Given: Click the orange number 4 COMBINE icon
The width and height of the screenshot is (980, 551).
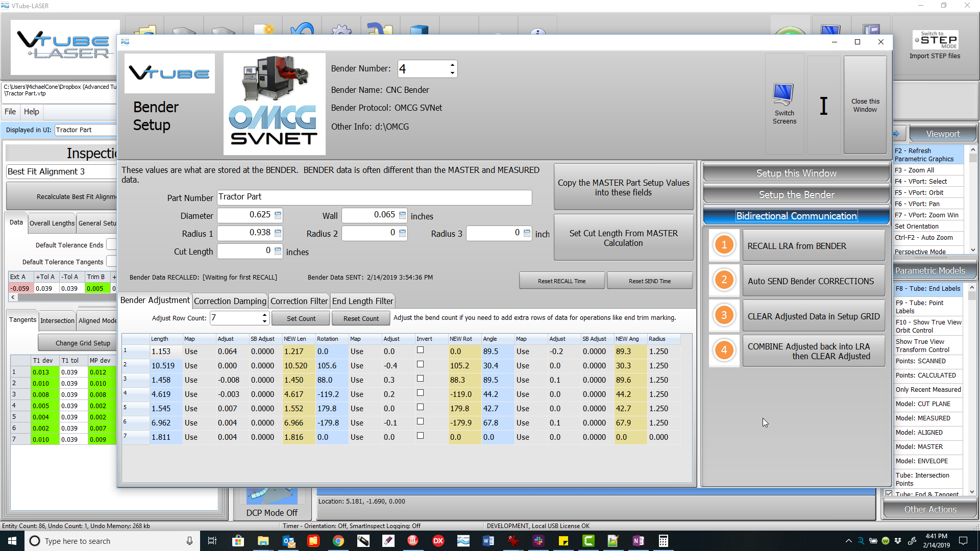Looking at the screenshot, I should pyautogui.click(x=724, y=350).
